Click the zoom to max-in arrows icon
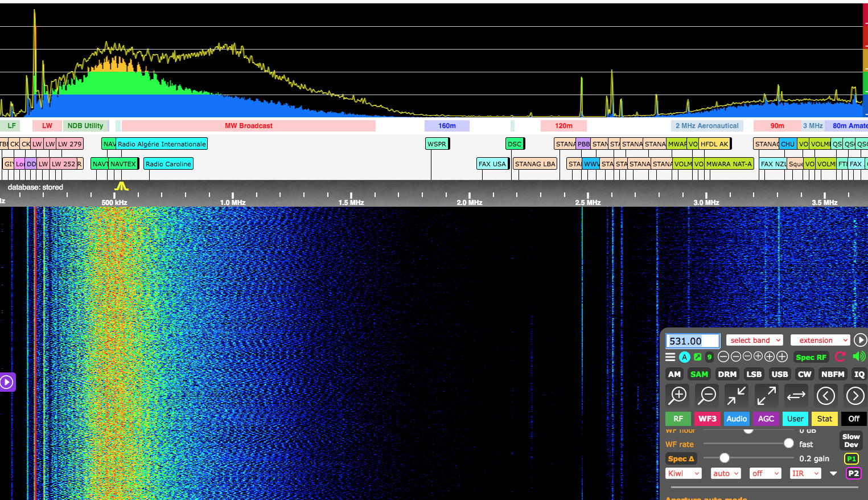868x500 pixels. point(737,395)
